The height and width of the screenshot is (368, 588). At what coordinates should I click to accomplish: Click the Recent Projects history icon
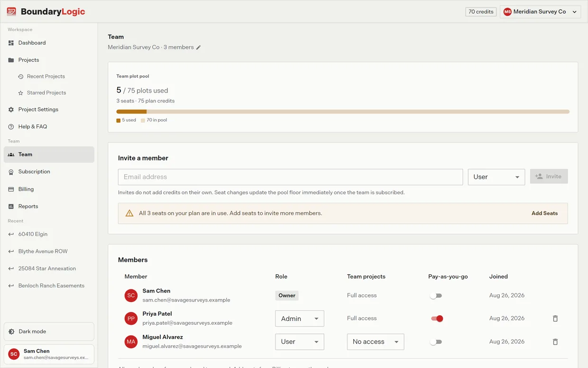click(x=20, y=76)
